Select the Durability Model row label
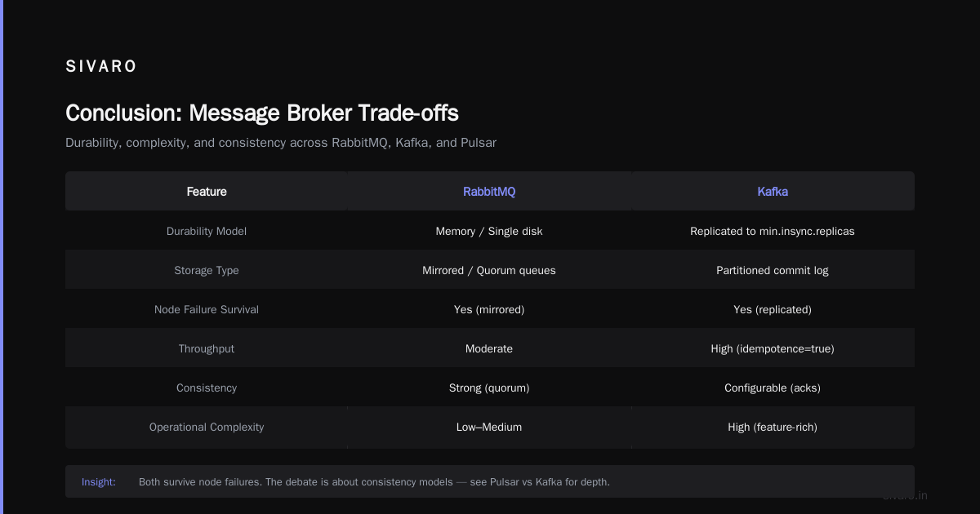This screenshot has width=980, height=514. point(207,231)
